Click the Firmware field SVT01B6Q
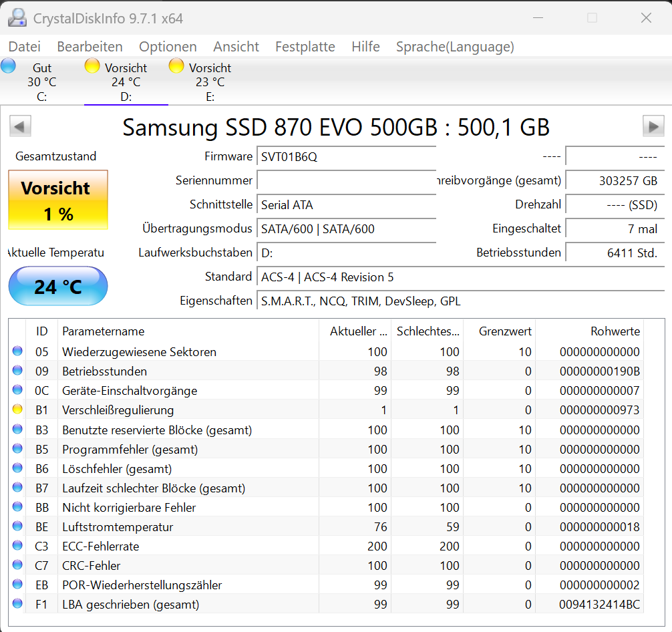 click(346, 156)
